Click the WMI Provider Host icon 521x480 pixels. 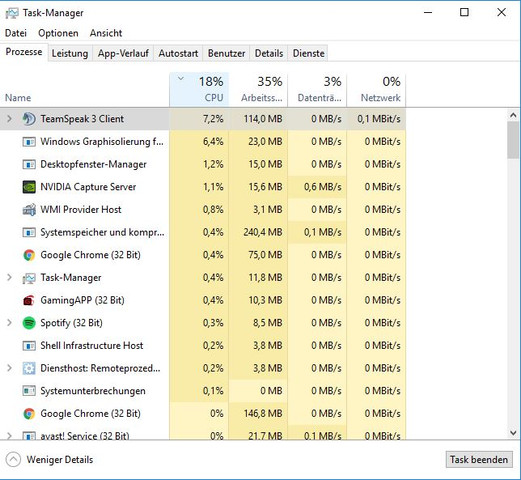[x=29, y=210]
